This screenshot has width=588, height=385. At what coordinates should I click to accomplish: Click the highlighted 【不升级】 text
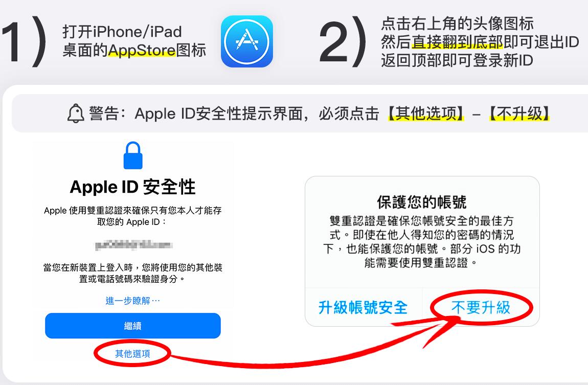pos(519,114)
